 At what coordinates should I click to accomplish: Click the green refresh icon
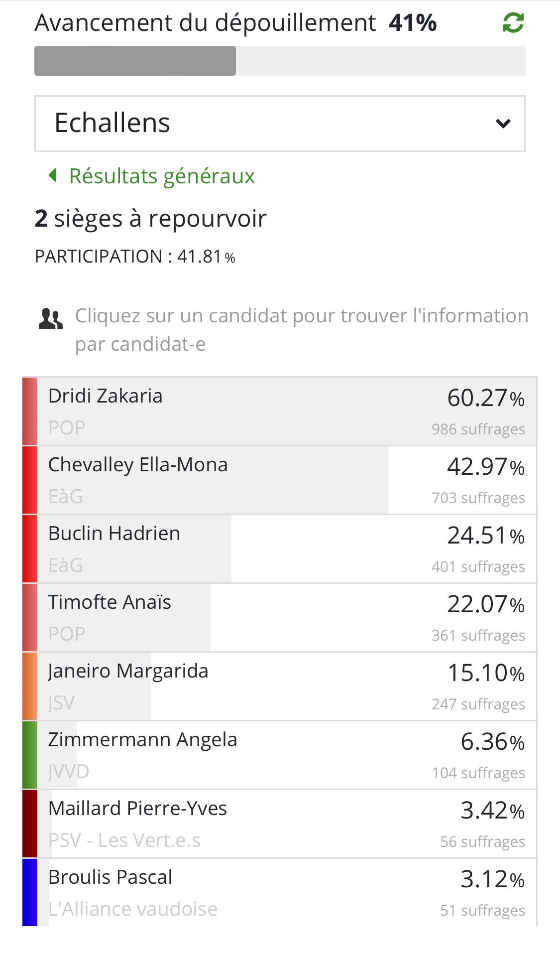coord(513,23)
